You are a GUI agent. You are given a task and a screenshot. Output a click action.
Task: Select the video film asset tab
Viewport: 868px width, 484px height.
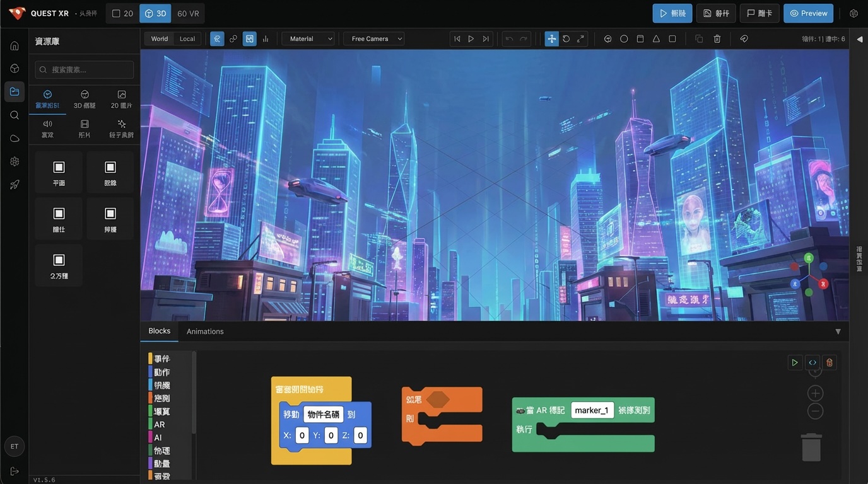85,129
